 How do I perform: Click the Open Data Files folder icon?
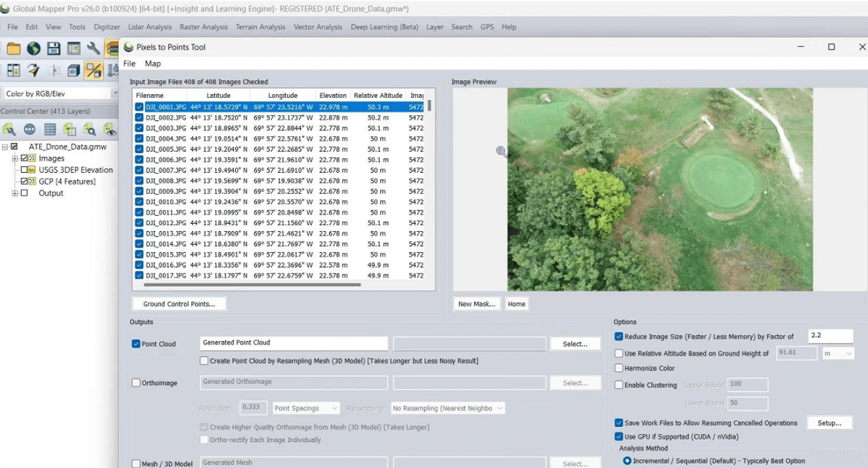point(14,48)
